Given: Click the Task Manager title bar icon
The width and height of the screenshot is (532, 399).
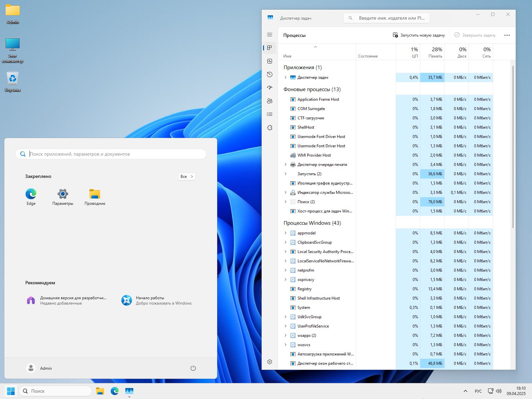Looking at the screenshot, I should coord(270,17).
